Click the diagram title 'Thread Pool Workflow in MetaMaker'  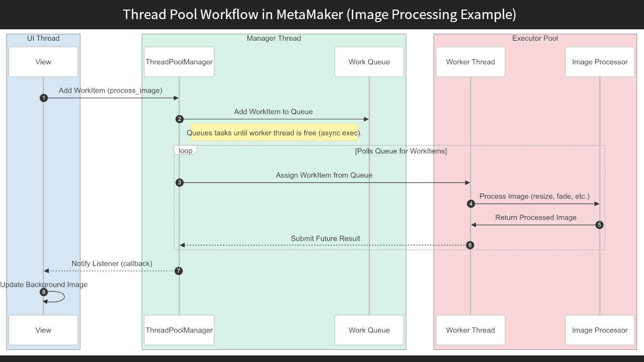tap(319, 14)
